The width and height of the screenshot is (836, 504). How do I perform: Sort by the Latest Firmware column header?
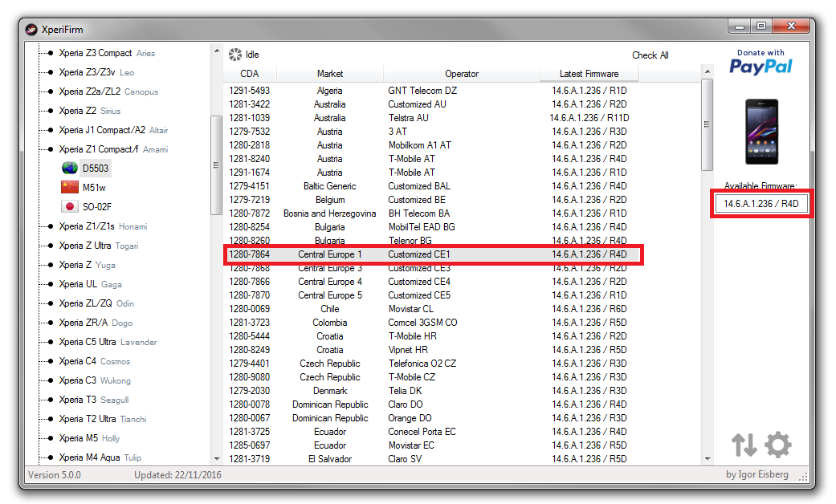tap(589, 74)
